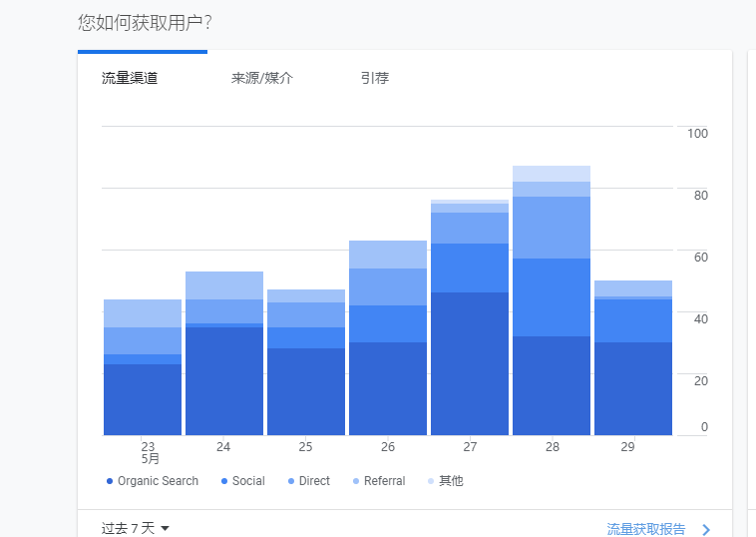The width and height of the screenshot is (756, 537).
Task: Click the 100 axis label
Action: coord(697,134)
